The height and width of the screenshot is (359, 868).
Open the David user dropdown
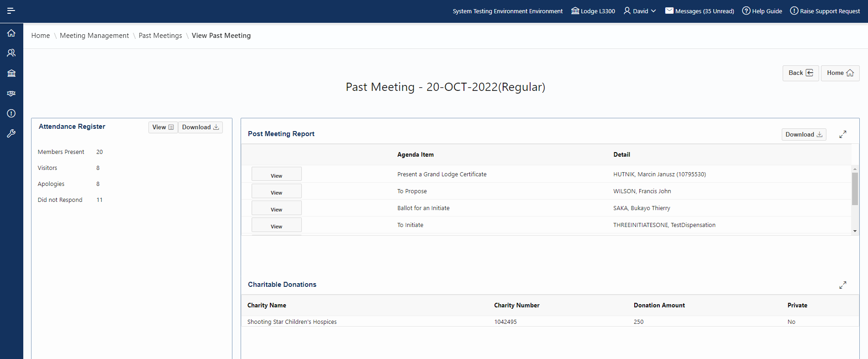coord(640,11)
